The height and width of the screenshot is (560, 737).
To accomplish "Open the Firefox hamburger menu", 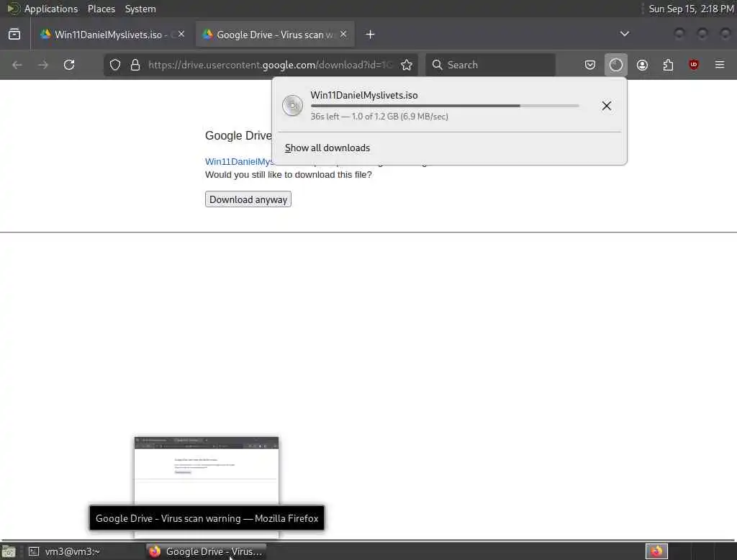I will 720,65.
